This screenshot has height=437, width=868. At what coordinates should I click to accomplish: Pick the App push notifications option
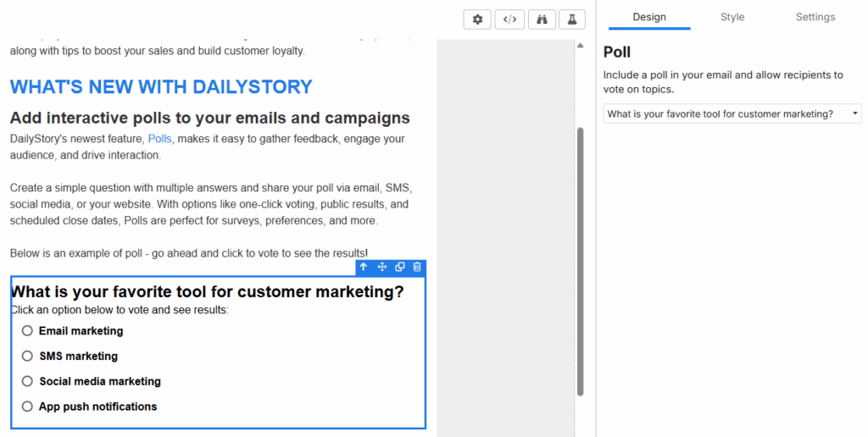pos(27,407)
